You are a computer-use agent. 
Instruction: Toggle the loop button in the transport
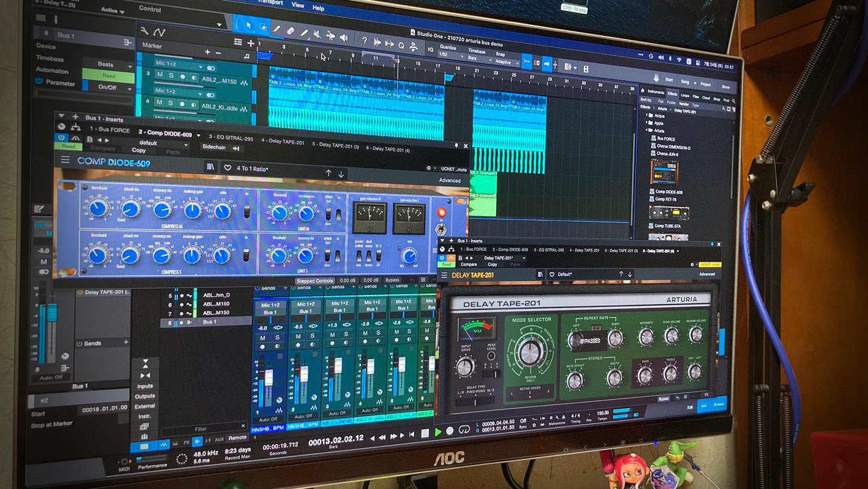point(464,430)
